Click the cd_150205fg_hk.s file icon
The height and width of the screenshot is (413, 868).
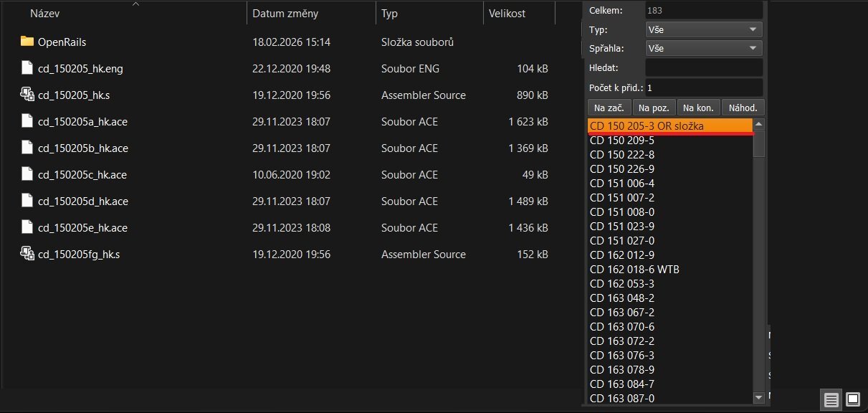coord(27,254)
